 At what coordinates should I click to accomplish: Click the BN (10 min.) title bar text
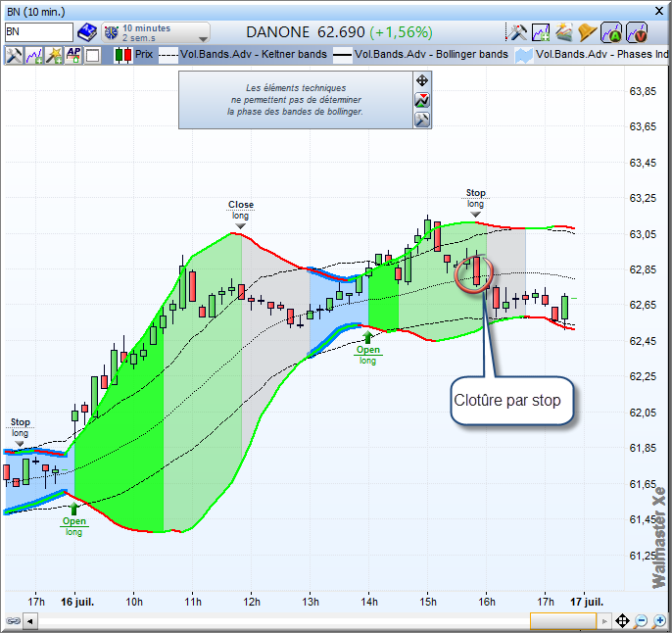click(36, 12)
